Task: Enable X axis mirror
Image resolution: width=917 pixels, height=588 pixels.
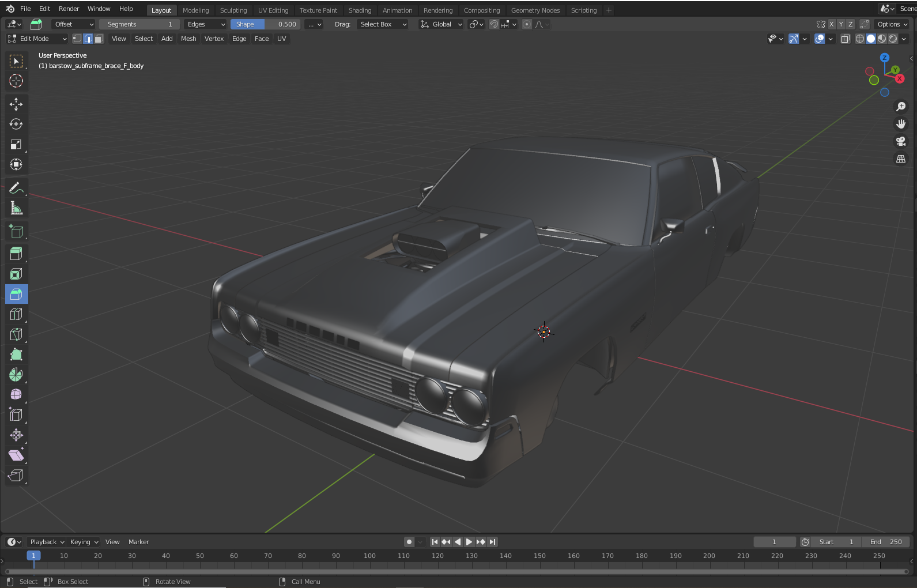Action: pyautogui.click(x=832, y=24)
